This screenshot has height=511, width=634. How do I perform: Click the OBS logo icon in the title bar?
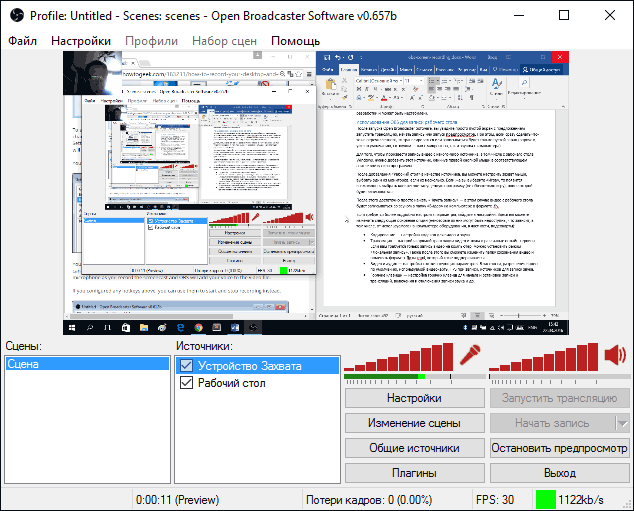(x=17, y=16)
